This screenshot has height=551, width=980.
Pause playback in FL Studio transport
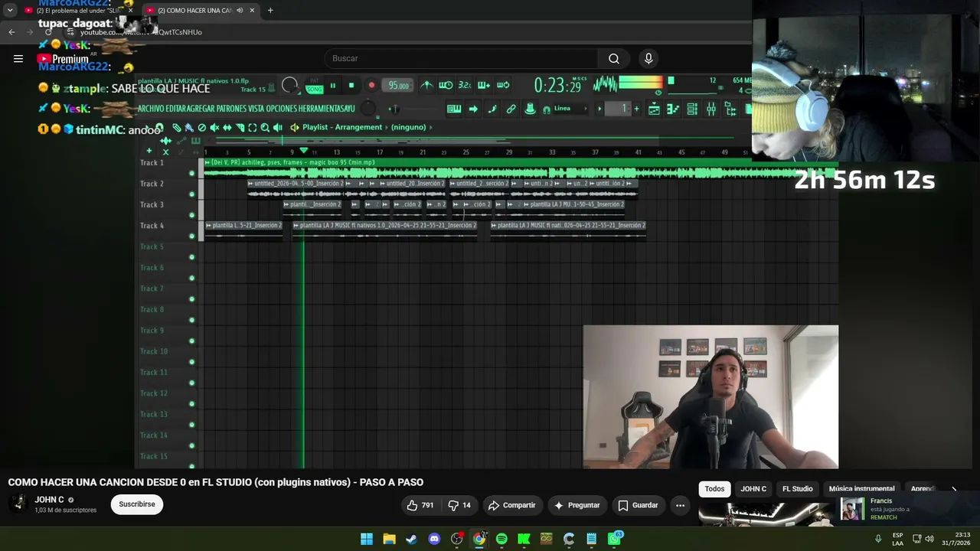(x=333, y=86)
